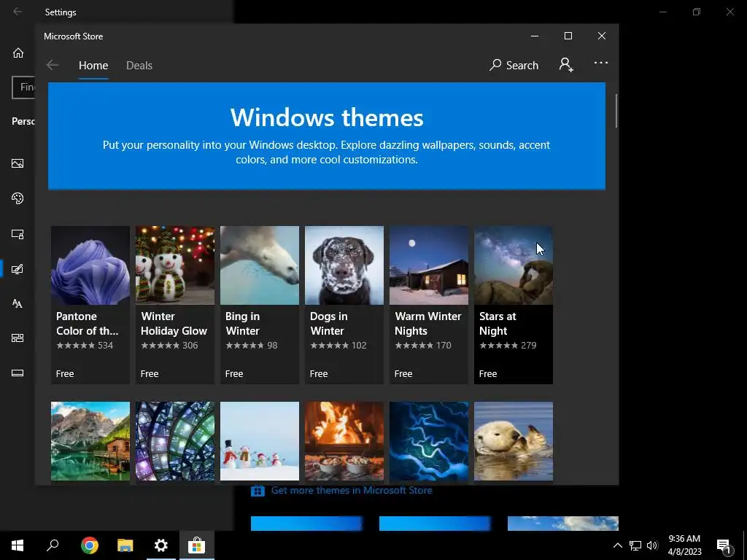Open the three-dots See more menu
The width and height of the screenshot is (747, 560).
(x=601, y=63)
